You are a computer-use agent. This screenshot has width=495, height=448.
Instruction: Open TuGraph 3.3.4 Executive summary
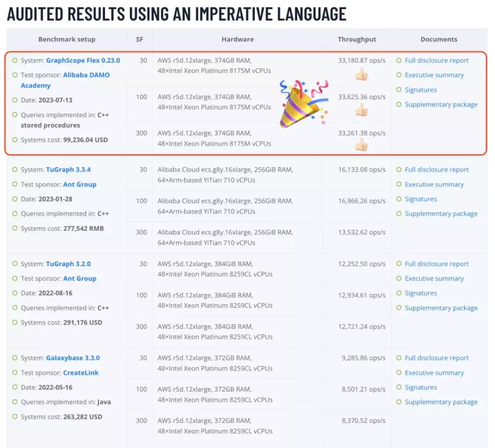click(434, 184)
